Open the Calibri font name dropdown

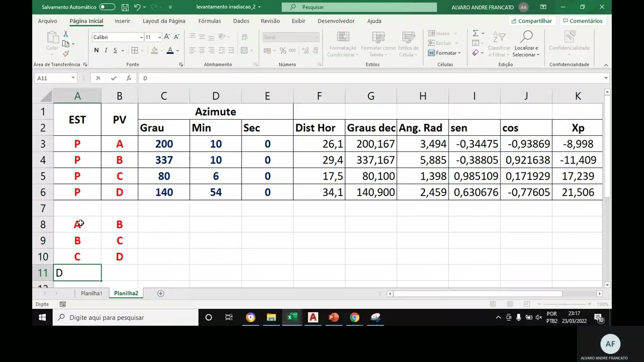(x=141, y=37)
